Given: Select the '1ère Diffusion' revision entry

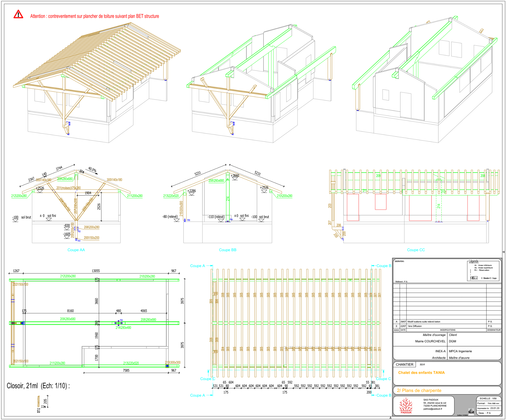Looking at the screenshot, I should pos(414,326).
